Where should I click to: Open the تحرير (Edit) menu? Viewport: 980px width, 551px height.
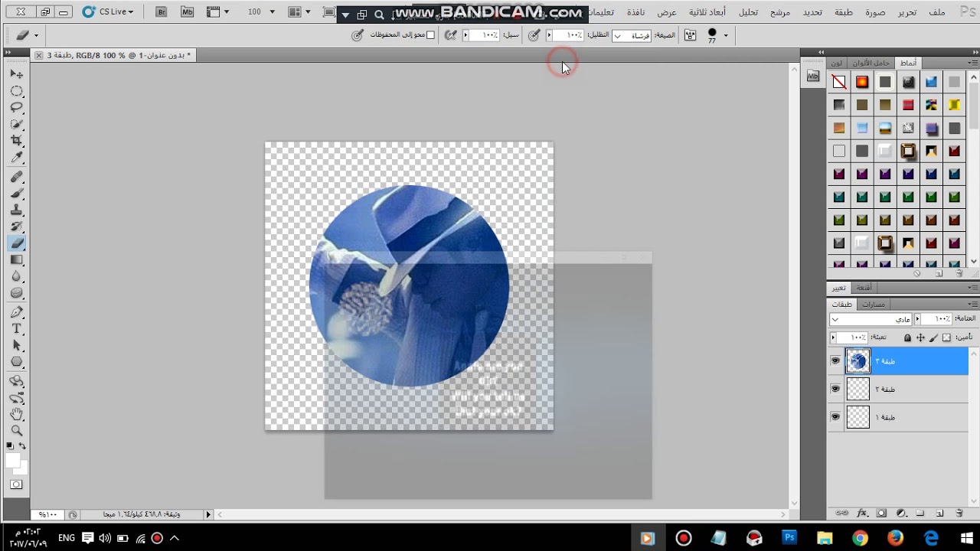pos(906,12)
